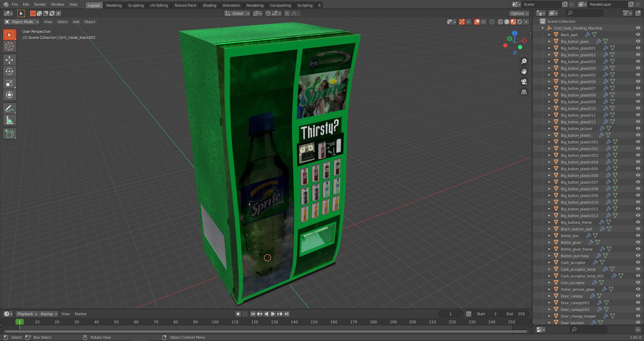This screenshot has width=644, height=341.
Task: Open the Options dropdown
Action: (519, 13)
